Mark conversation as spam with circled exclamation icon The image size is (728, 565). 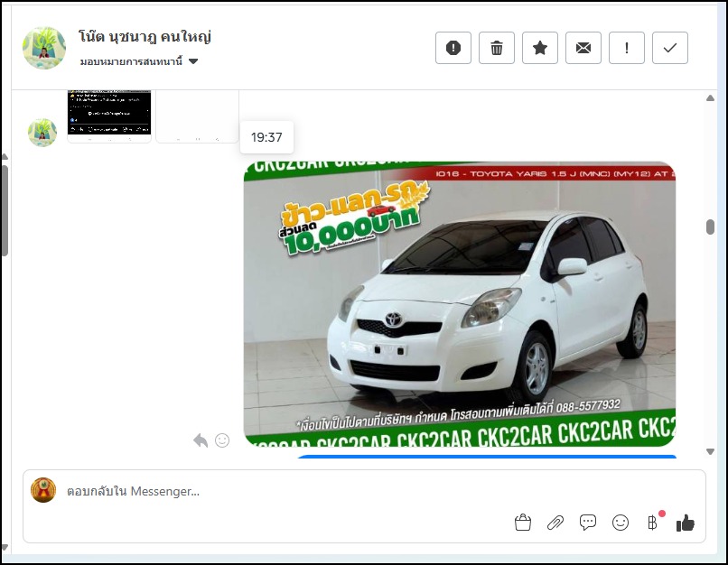pos(453,48)
